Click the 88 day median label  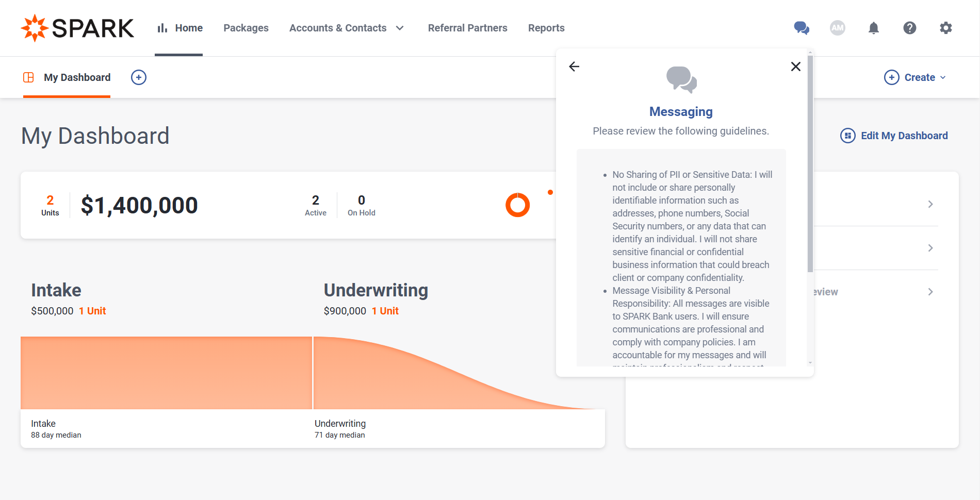click(56, 435)
